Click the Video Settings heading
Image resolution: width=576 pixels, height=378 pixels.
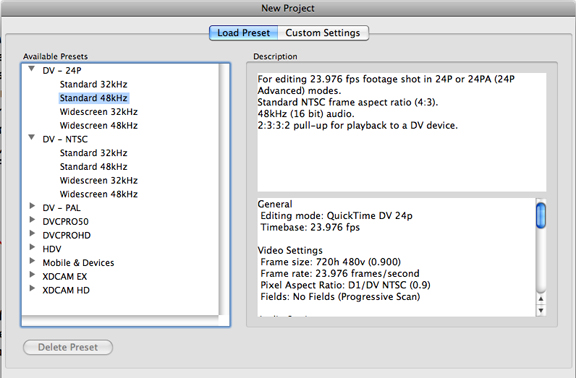[x=290, y=251]
